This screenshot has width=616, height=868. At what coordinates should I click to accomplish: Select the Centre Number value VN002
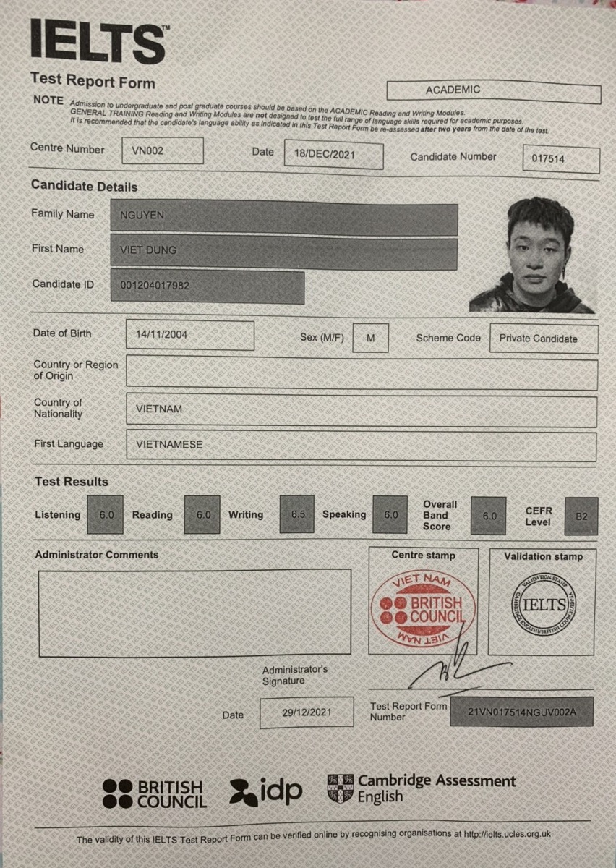tap(163, 150)
